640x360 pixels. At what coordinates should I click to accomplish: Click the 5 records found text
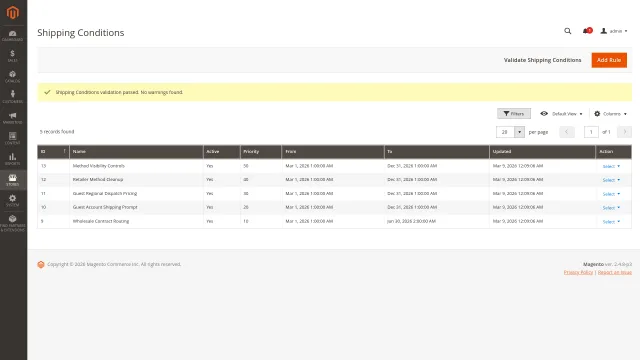pyautogui.click(x=57, y=131)
